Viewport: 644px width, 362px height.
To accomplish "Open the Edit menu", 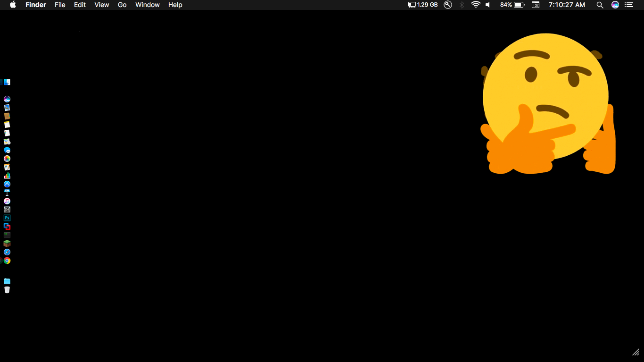I will click(x=80, y=5).
